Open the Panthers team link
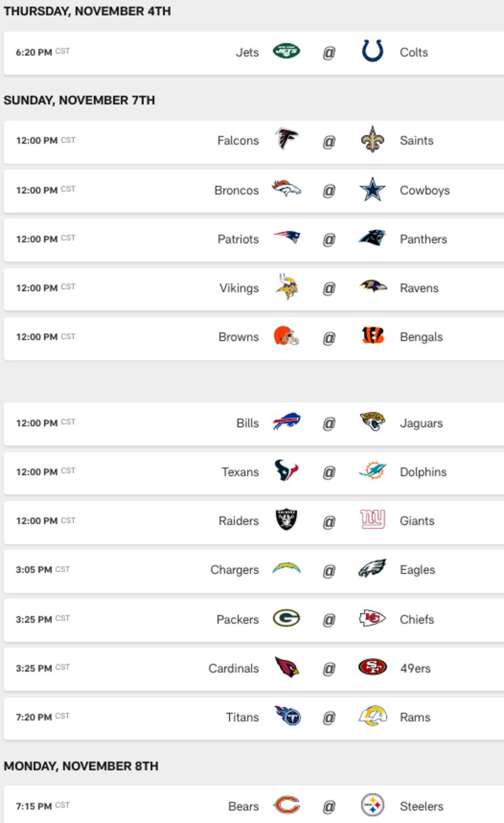504x823 pixels. (x=423, y=239)
